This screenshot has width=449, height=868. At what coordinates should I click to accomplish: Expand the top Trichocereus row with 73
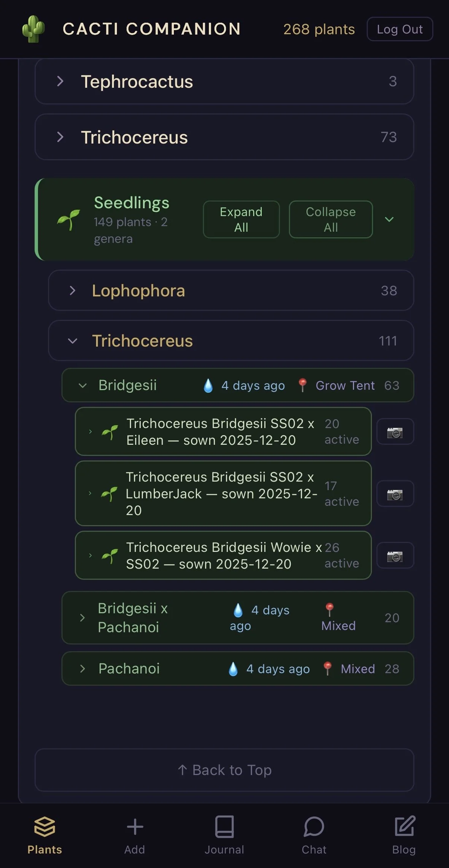click(225, 137)
